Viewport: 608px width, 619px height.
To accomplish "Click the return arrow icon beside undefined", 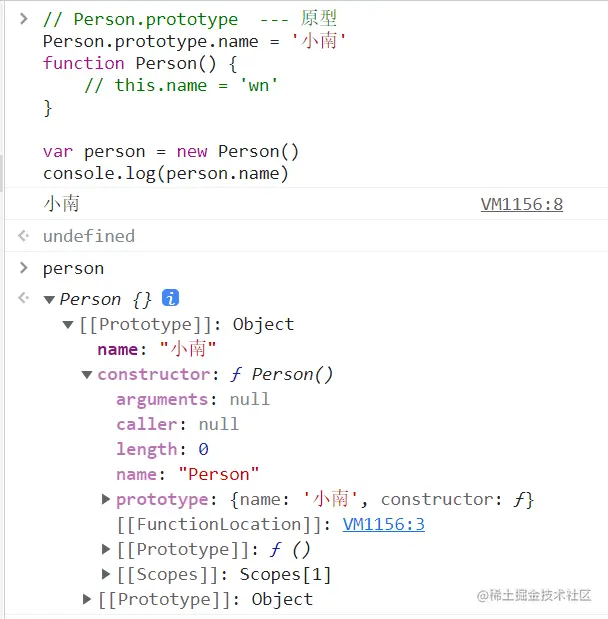I will click(x=24, y=236).
